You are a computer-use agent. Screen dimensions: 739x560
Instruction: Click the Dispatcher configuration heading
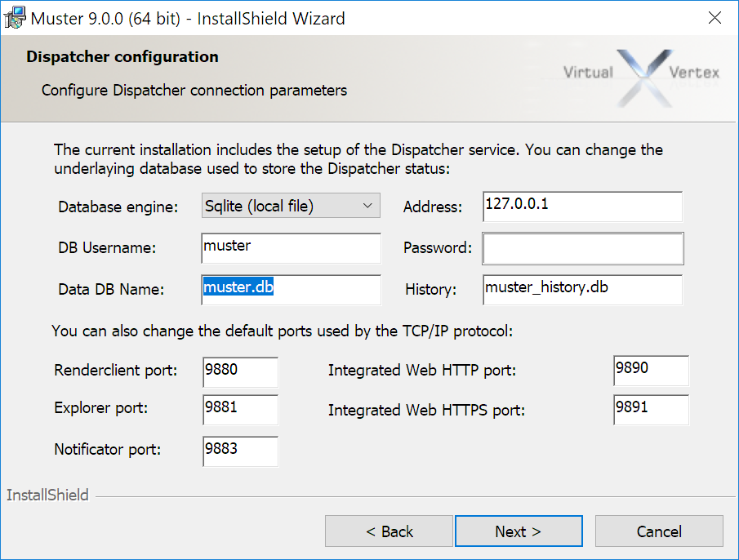click(122, 57)
